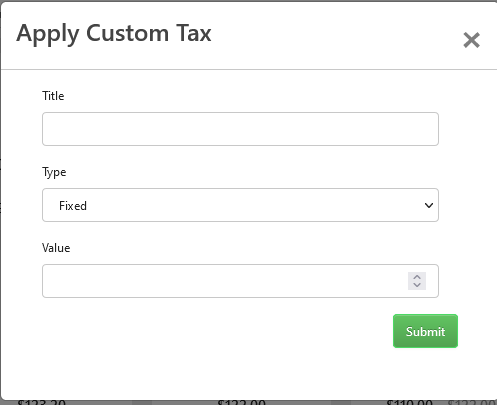Click the Title field label
497x405 pixels.
tap(53, 96)
